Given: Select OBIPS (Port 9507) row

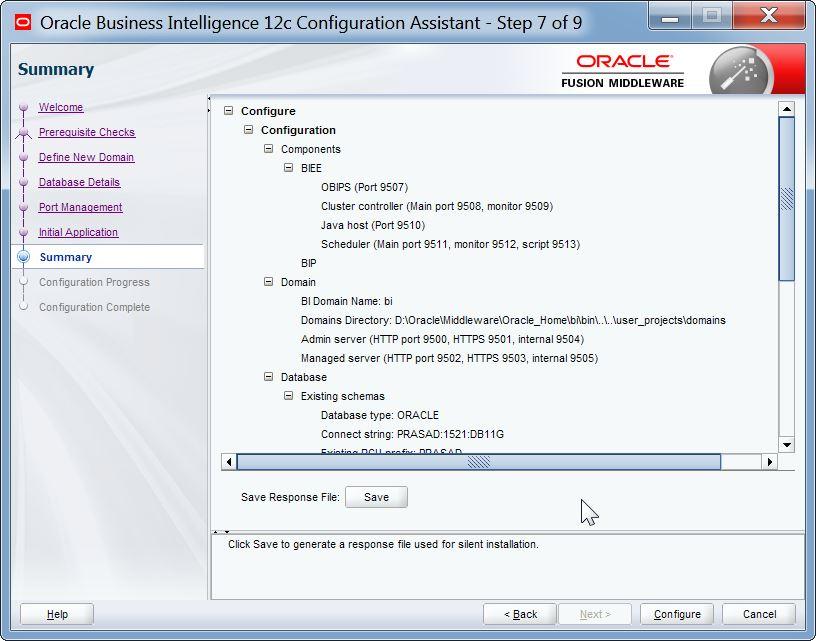Looking at the screenshot, I should [364, 187].
